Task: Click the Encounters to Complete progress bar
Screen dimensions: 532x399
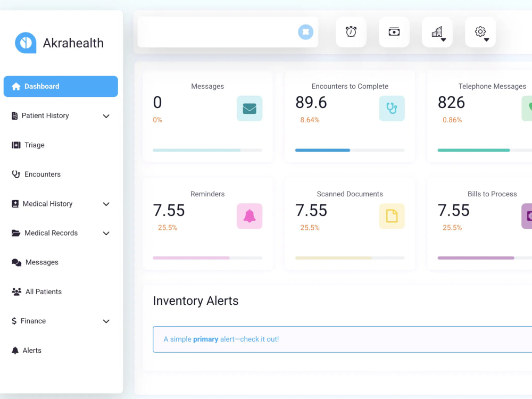Action: pyautogui.click(x=350, y=150)
